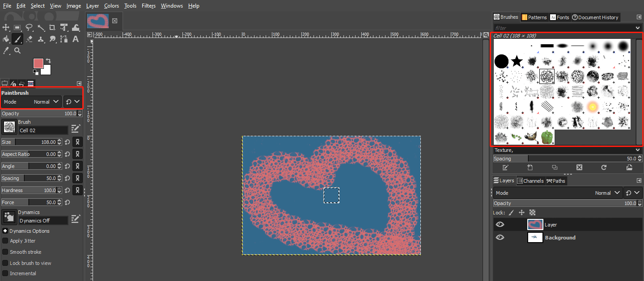
Task: Select the green pepper brush
Action: (x=547, y=137)
